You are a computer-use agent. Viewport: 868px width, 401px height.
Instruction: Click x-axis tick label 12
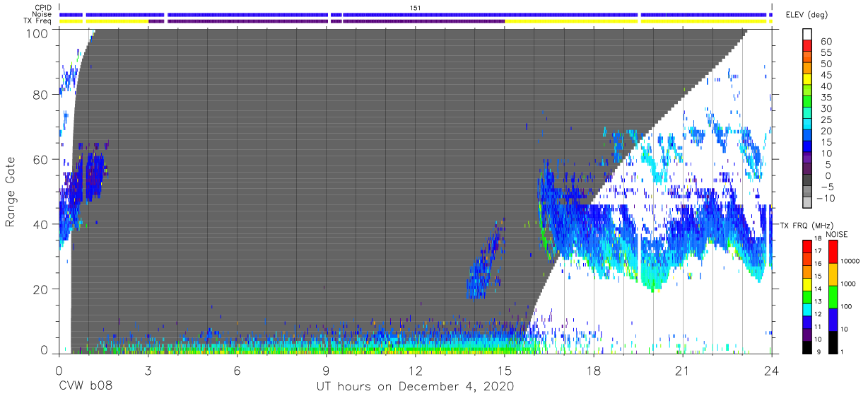[415, 370]
